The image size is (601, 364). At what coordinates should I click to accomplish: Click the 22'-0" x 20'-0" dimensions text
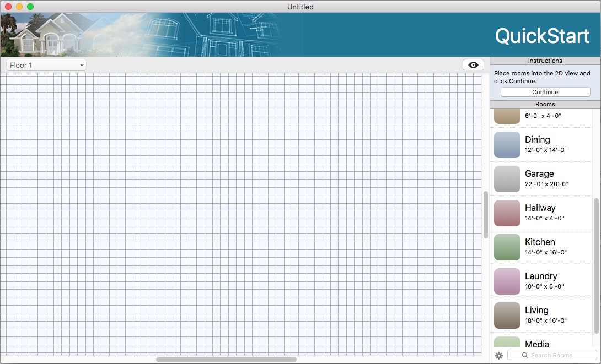(x=546, y=184)
